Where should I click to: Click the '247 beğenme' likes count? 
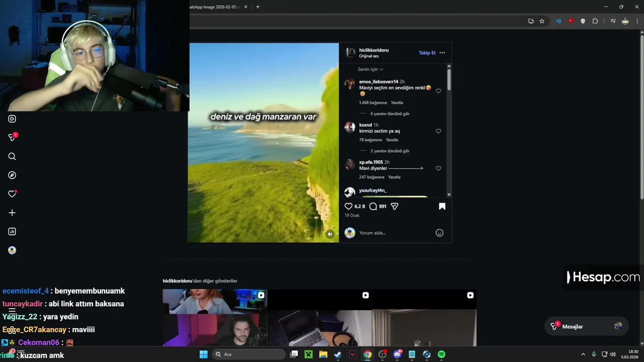coord(371,177)
